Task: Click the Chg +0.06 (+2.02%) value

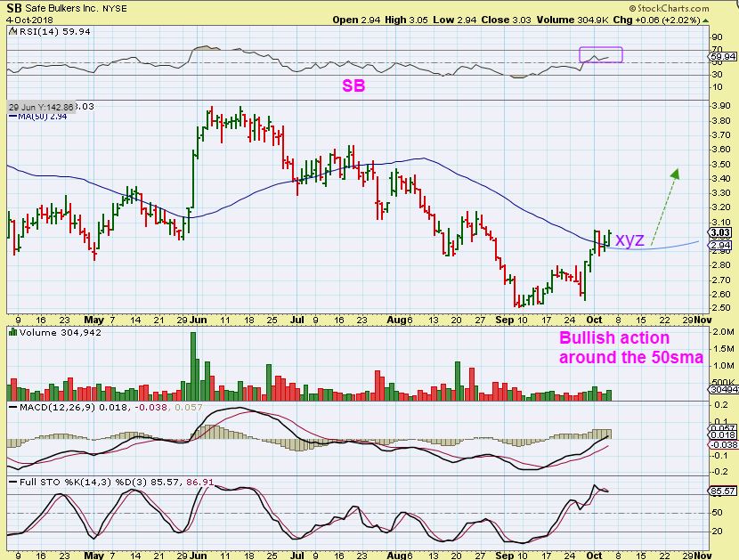Action: (656, 20)
